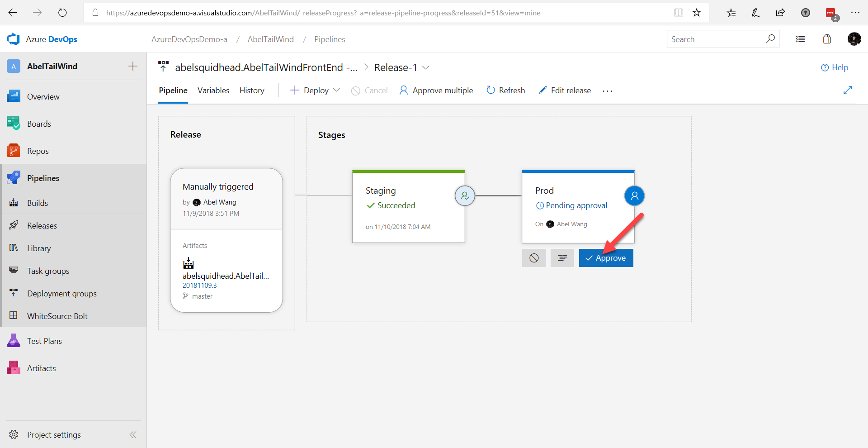The image size is (868, 448).
Task: Open the Builds sidebar item
Action: (x=73, y=203)
